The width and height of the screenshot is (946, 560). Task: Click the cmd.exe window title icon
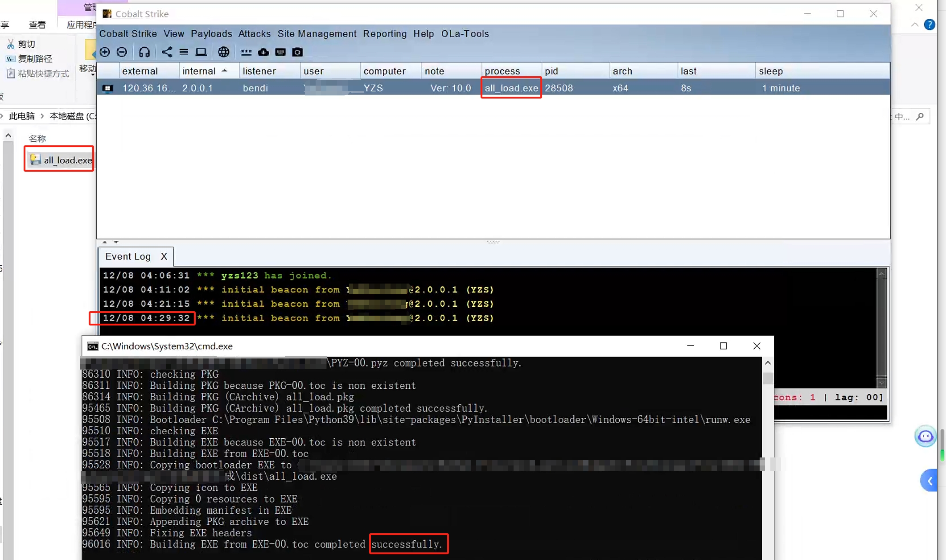[x=93, y=346]
